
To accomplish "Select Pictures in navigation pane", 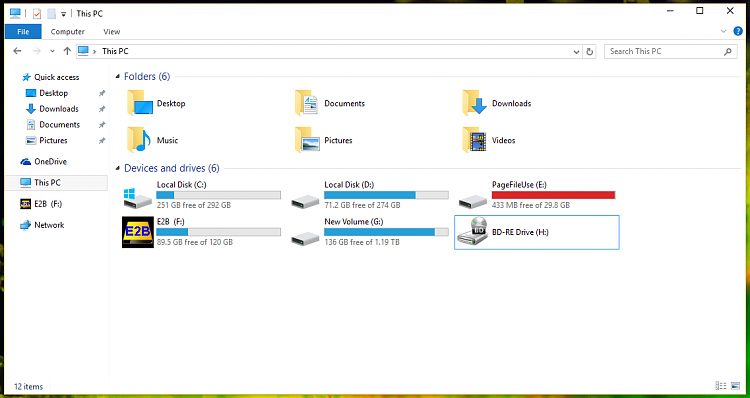I will click(53, 140).
